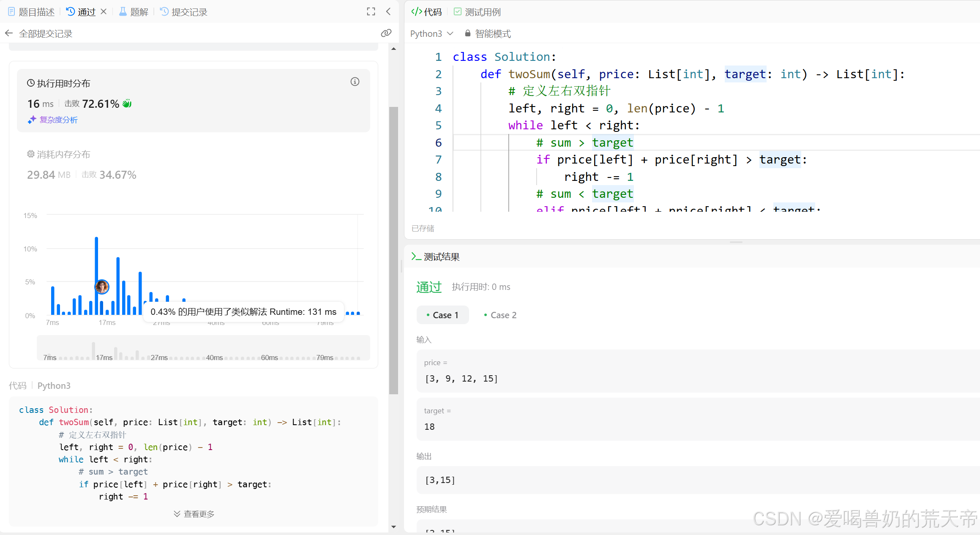980x535 pixels.
Task: Expand code with 查看更多
Action: pyautogui.click(x=194, y=514)
